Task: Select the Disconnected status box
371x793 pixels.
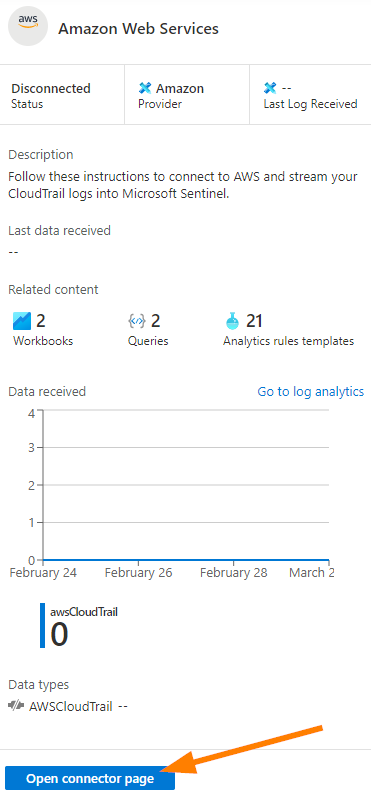Action: (x=62, y=95)
